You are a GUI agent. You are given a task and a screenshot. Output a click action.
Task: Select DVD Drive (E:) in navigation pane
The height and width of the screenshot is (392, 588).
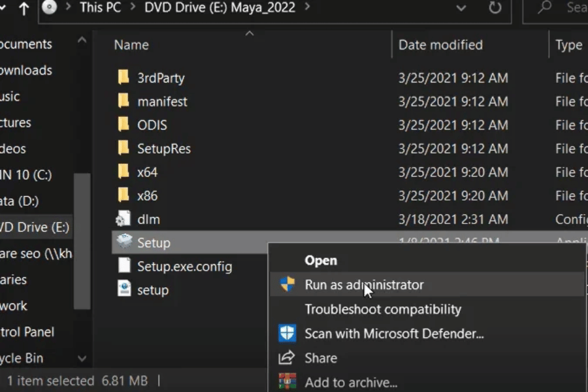(x=34, y=227)
